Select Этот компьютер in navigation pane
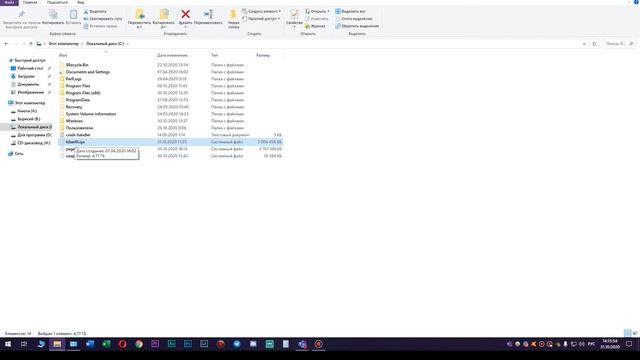This screenshot has height=360, width=640. click(x=30, y=103)
